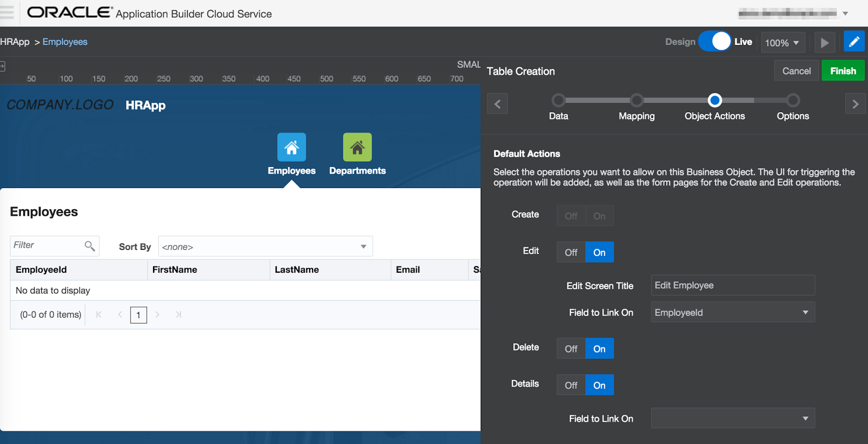Viewport: 868px width, 444px height.
Task: Open the Sort By dropdown
Action: (265, 246)
